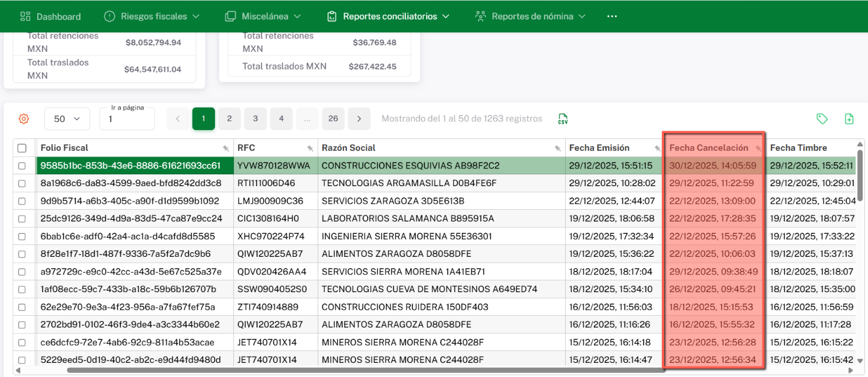Pin the Fecha Emisión column
Screen dimensions: 868x377
pos(658,148)
